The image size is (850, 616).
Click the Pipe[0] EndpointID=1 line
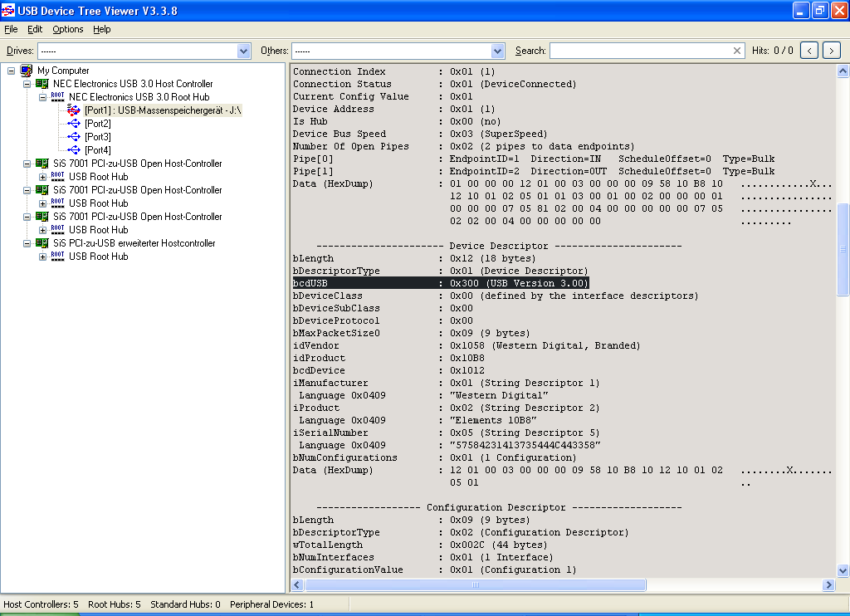[534, 159]
